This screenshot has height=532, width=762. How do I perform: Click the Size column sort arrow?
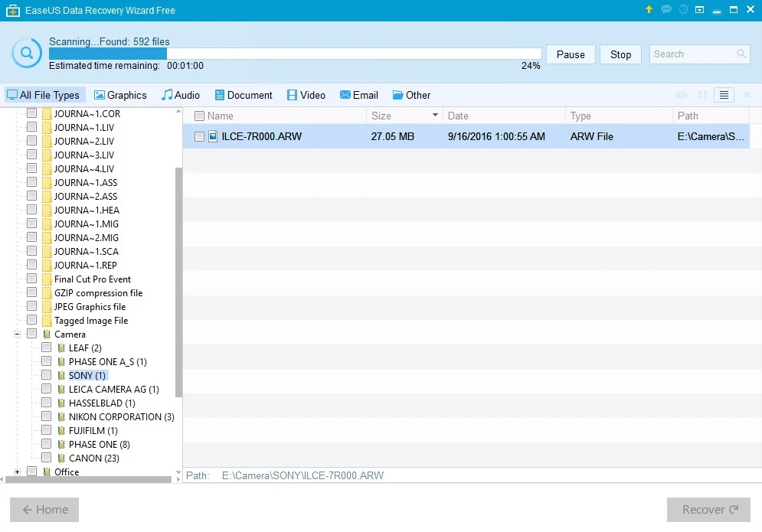click(x=435, y=116)
